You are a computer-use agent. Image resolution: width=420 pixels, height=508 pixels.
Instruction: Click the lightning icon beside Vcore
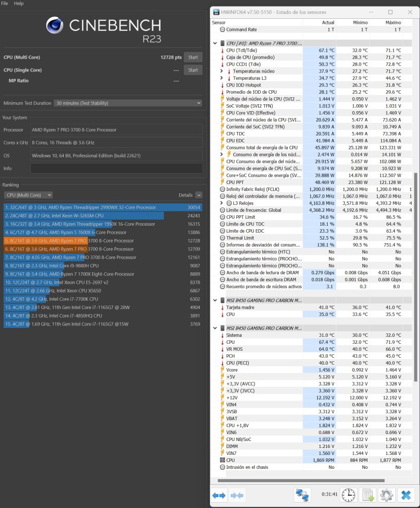(222, 370)
